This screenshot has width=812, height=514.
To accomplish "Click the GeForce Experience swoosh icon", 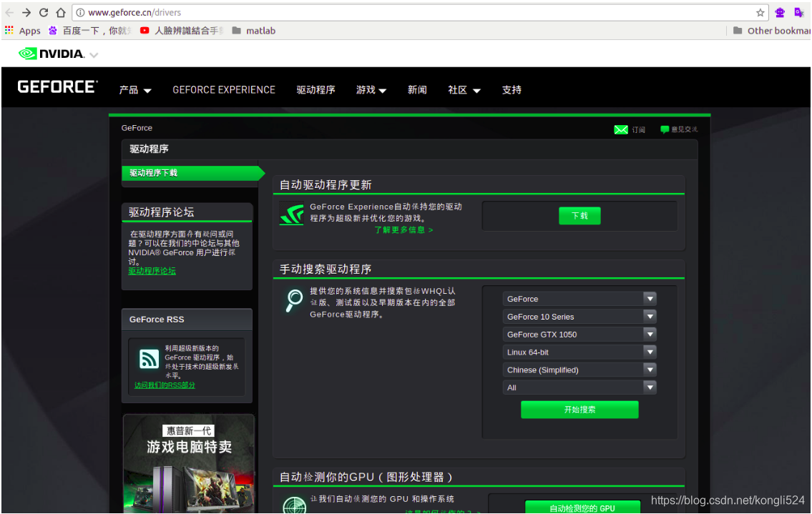I will click(x=292, y=214).
